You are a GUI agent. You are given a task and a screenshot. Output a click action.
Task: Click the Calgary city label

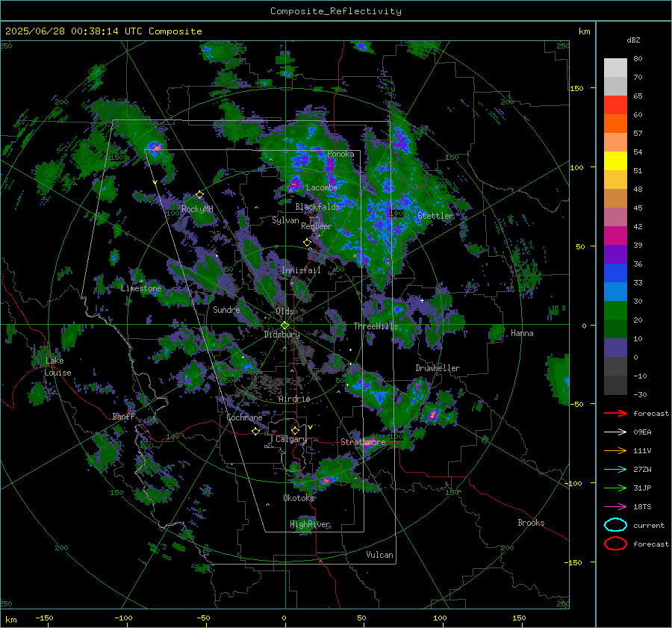click(291, 439)
